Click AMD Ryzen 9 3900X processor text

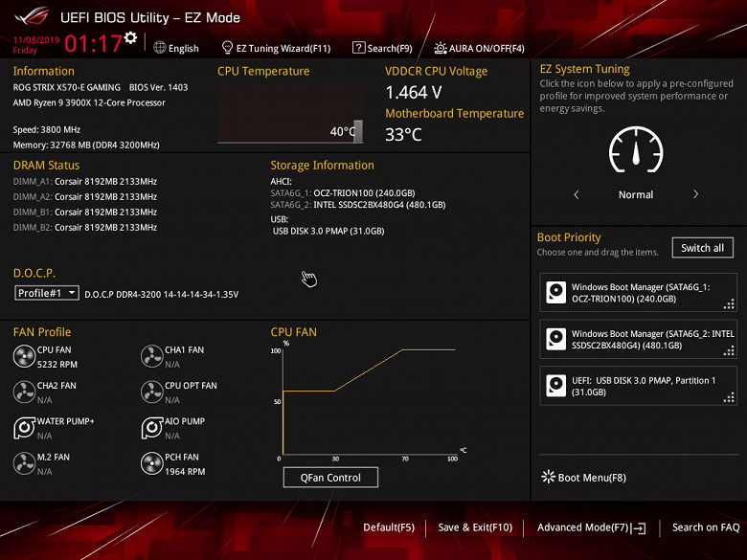click(89, 102)
